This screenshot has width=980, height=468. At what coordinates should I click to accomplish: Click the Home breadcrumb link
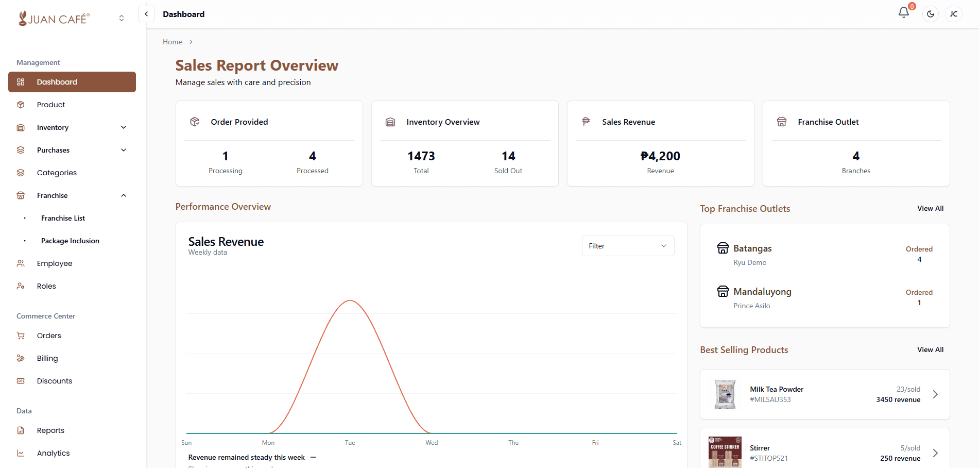coord(172,42)
